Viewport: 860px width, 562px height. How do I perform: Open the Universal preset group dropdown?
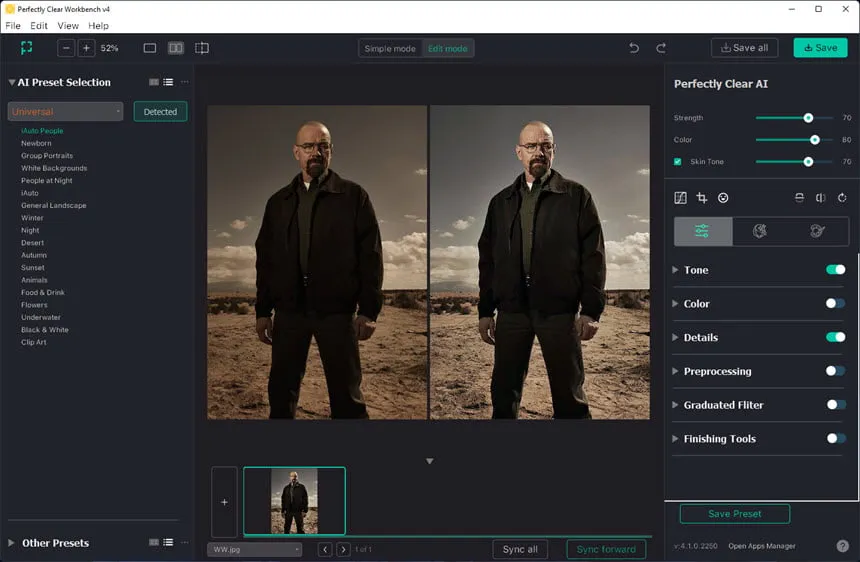click(x=65, y=112)
